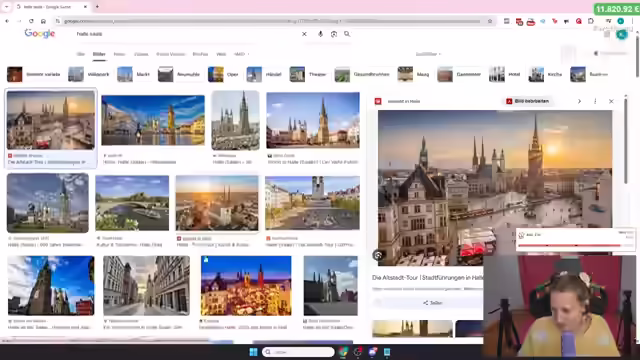Select the Oper filter chip
Image resolution: width=640 pixels, height=360 pixels.
pyautogui.click(x=224, y=74)
